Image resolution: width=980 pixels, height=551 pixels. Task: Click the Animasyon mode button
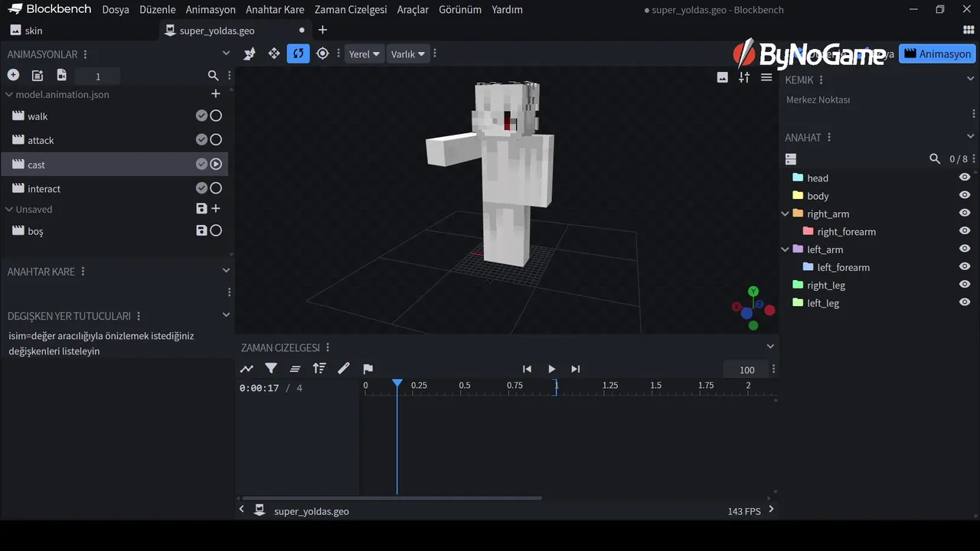coord(937,54)
